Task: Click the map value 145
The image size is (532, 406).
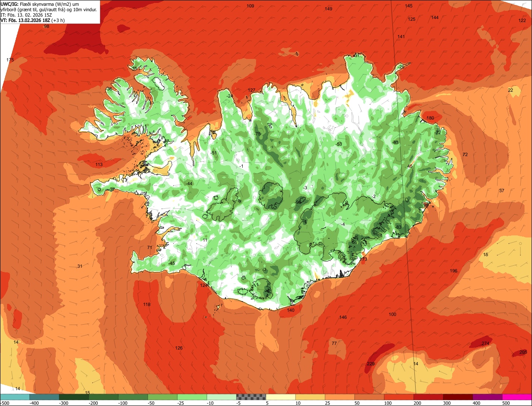Action: pos(409,6)
